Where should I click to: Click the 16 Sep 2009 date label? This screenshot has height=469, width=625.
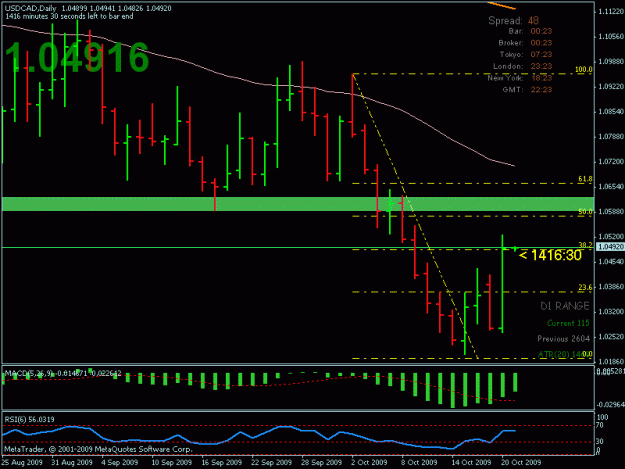tap(222, 462)
